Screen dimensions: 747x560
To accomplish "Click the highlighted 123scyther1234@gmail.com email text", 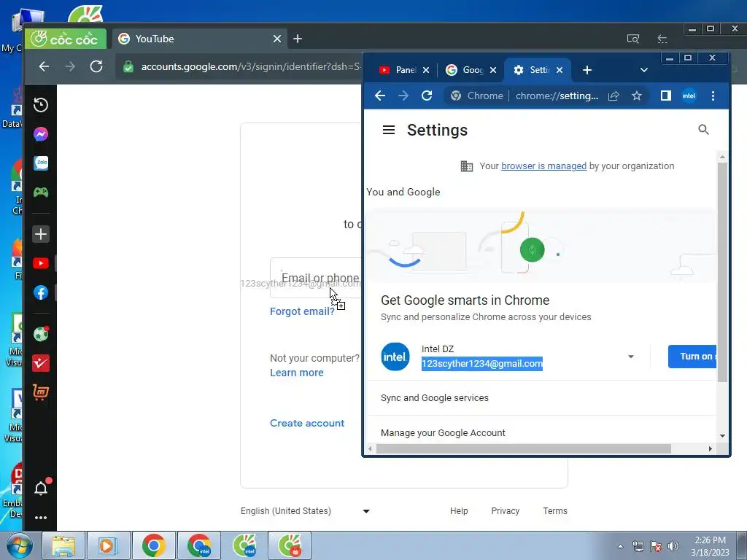I will 481,364.
